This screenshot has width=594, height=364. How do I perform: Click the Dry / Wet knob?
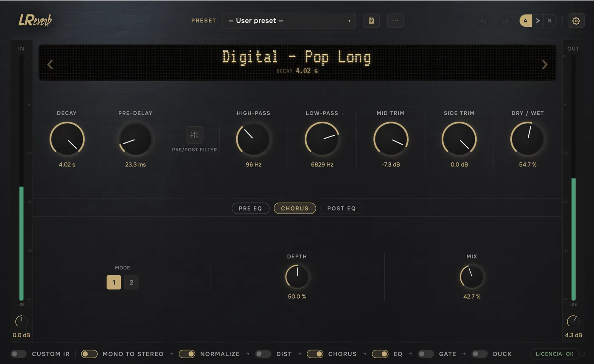pyautogui.click(x=528, y=139)
